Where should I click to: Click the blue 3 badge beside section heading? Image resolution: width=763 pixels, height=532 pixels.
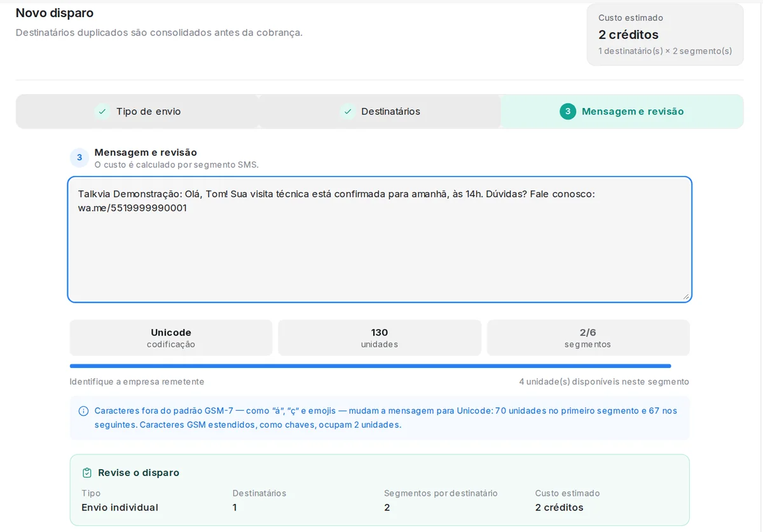click(x=79, y=158)
